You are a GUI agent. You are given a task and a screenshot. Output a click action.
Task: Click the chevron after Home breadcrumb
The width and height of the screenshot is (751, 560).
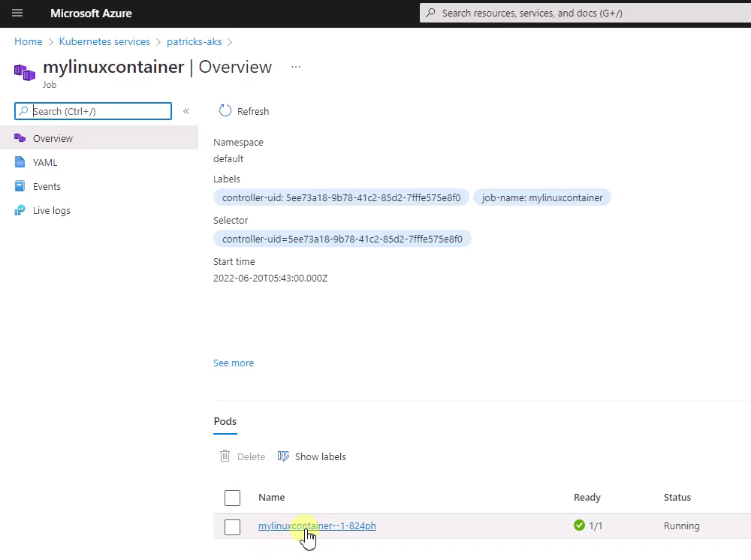click(x=51, y=42)
